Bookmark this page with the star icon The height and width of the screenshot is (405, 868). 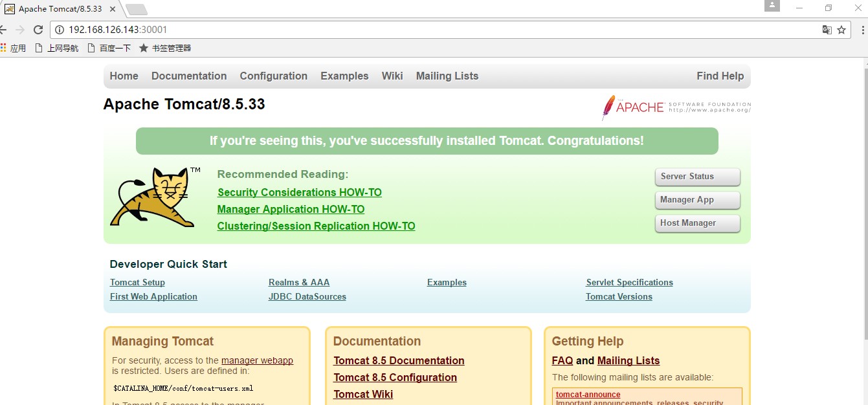[841, 30]
